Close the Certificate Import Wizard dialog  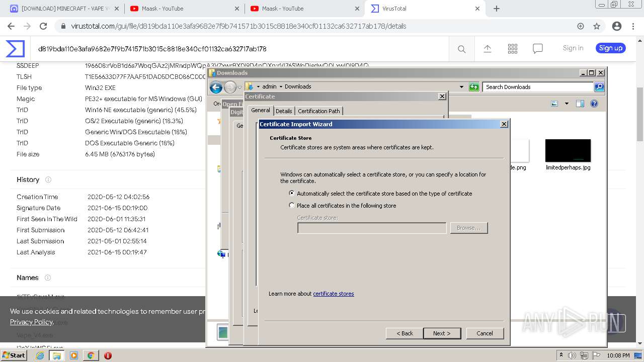coord(504,124)
